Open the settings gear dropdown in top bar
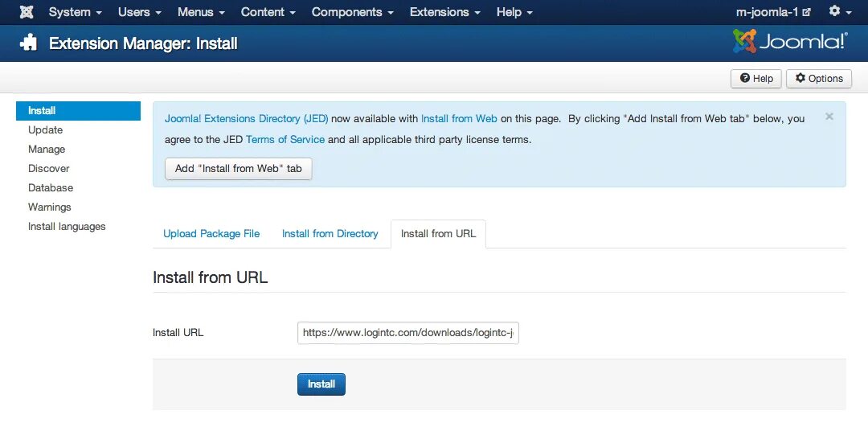The image size is (868, 431). [x=840, y=11]
